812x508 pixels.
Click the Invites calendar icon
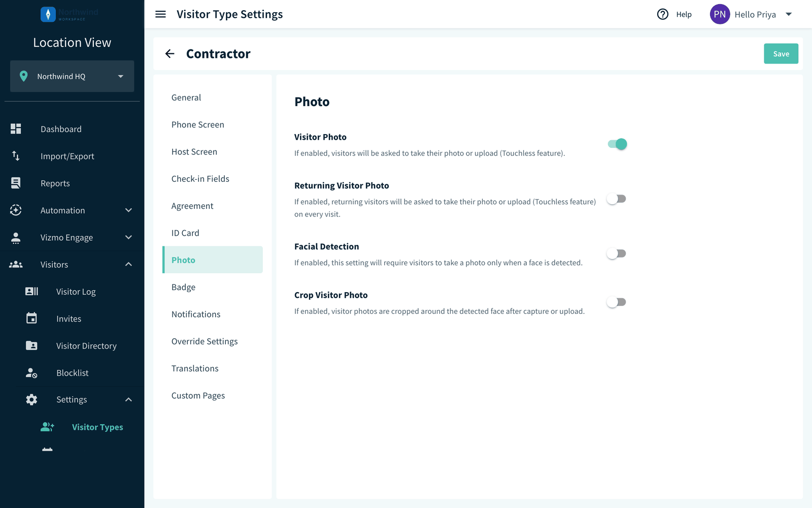(31, 319)
